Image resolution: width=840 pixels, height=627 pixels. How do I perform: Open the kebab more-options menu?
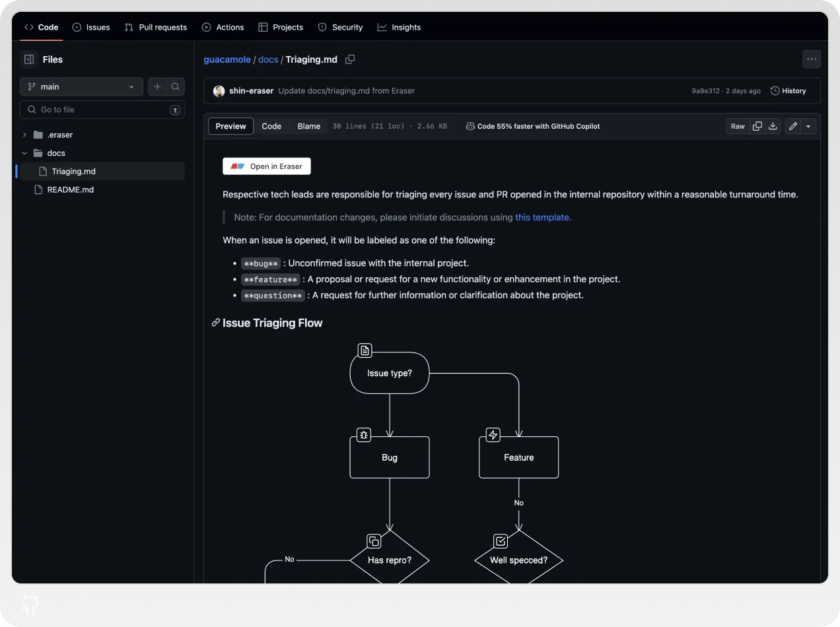coord(812,59)
